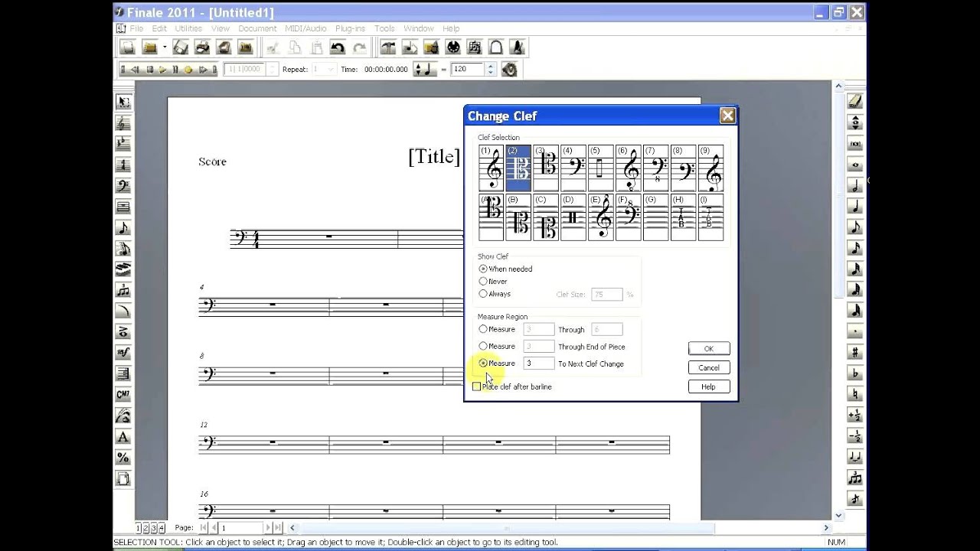Open dropdown arrow next to Open folder icon
The width and height of the screenshot is (980, 551).
pyautogui.click(x=164, y=47)
